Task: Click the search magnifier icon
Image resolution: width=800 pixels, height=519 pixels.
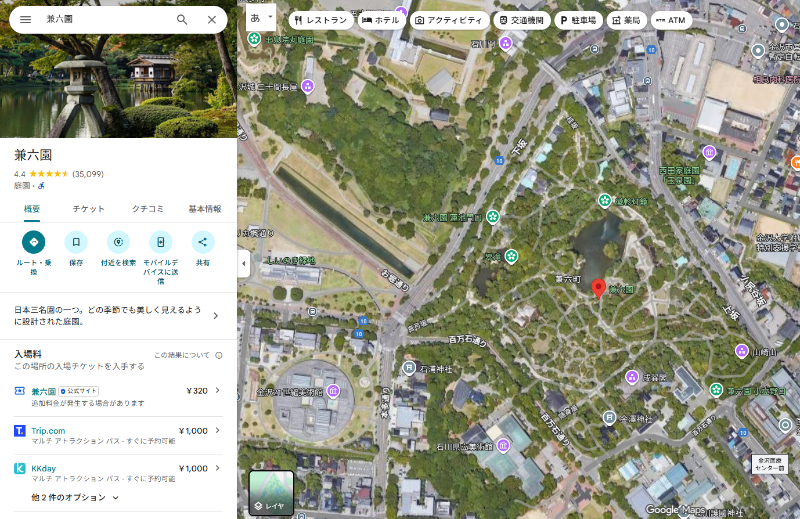Action: point(182,19)
